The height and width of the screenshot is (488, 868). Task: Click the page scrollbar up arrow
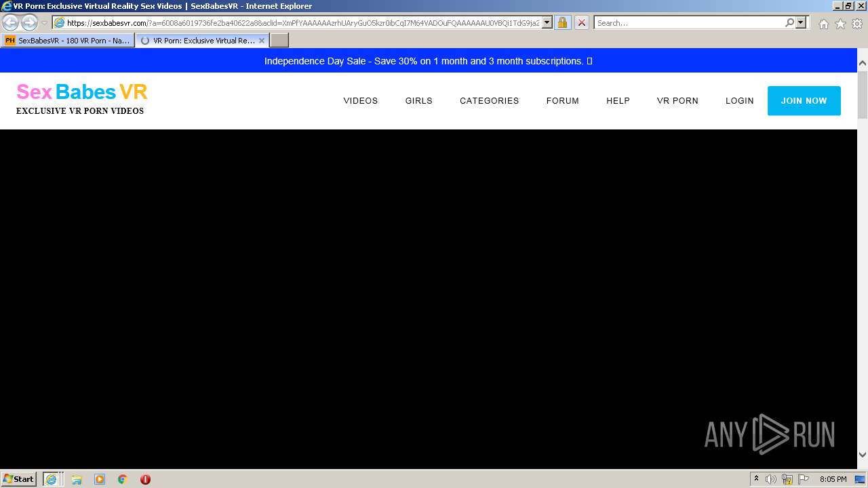coord(863,63)
